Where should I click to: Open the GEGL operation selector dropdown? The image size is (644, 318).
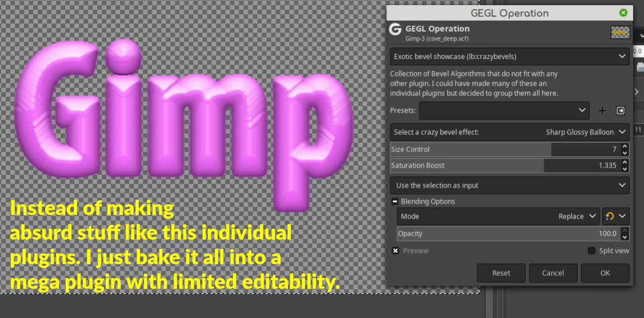click(x=509, y=56)
